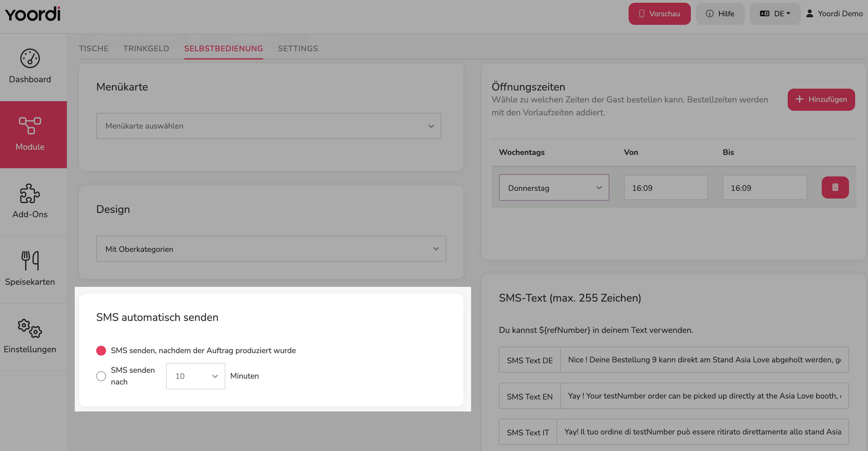Click the Vorschau button
This screenshot has height=451, width=868.
pyautogui.click(x=659, y=13)
